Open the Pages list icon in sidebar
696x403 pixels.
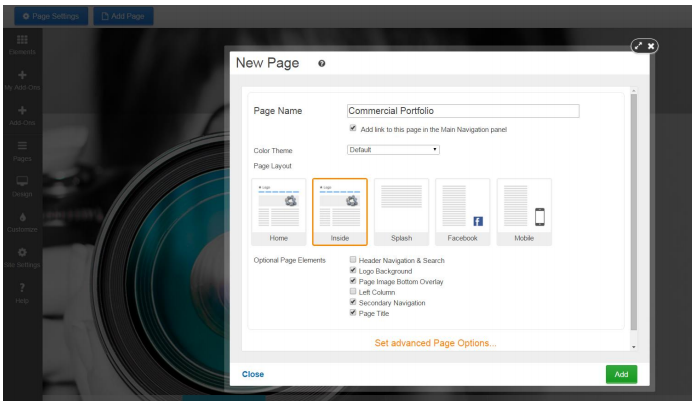coord(22,147)
